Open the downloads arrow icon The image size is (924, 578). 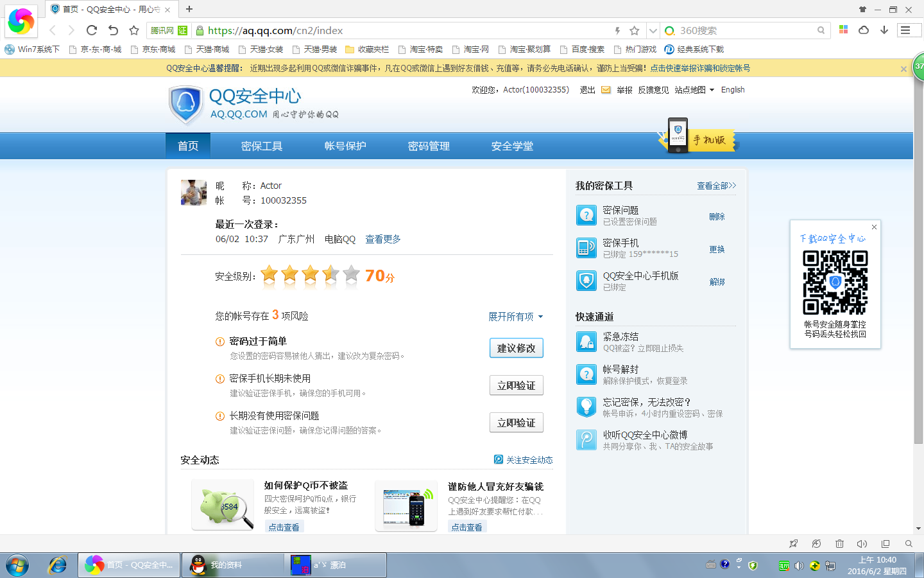click(884, 30)
